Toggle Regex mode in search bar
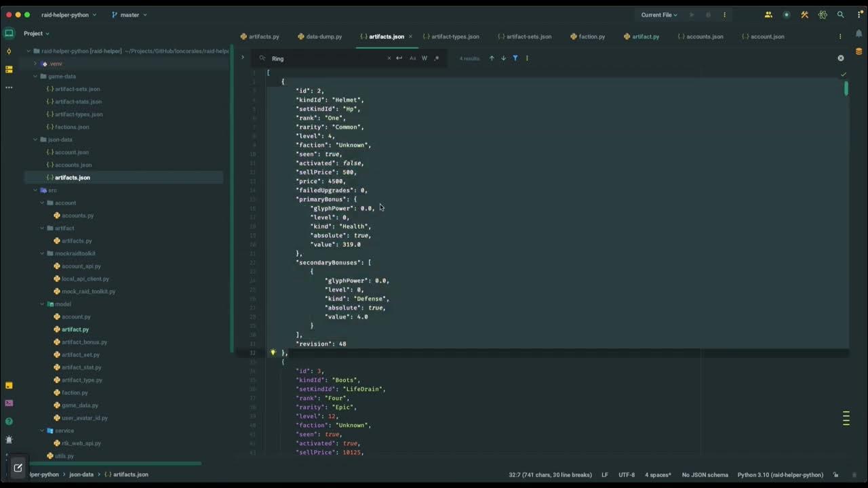 tap(436, 58)
